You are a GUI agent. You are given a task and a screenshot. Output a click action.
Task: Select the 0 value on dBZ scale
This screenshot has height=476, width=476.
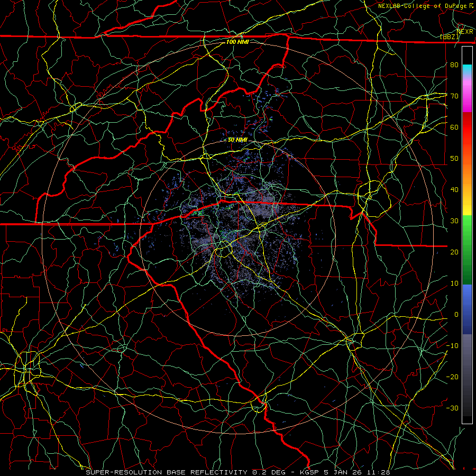click(x=456, y=315)
